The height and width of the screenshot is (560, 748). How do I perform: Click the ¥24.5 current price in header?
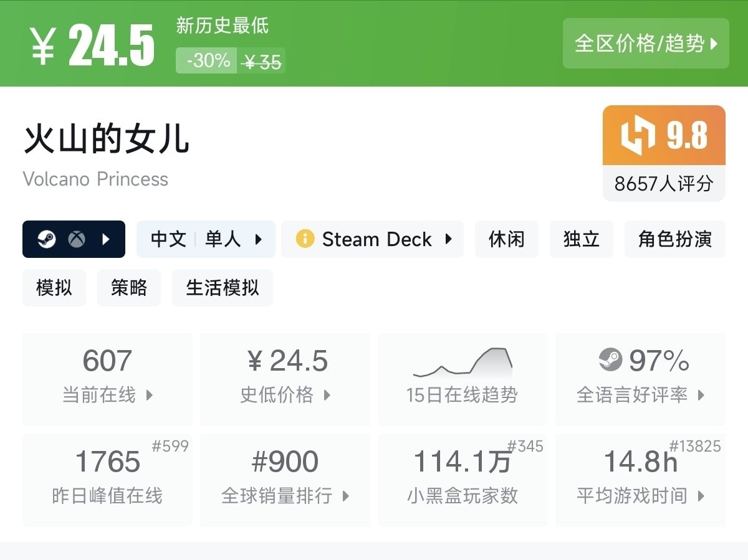[92, 46]
